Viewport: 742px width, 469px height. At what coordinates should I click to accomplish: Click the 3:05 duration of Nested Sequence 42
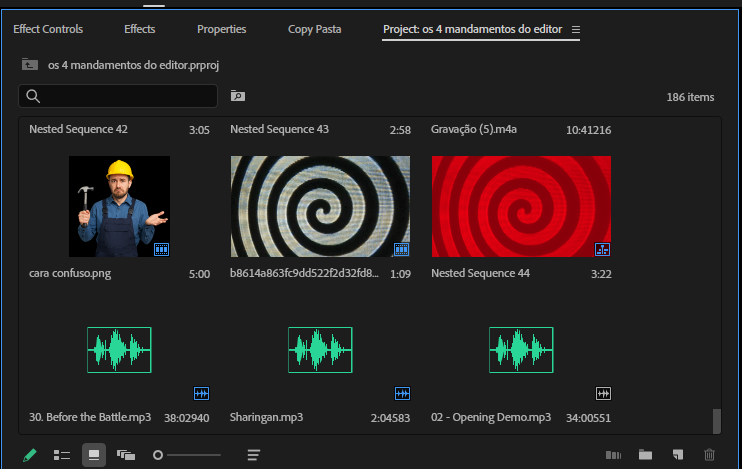[x=199, y=130]
